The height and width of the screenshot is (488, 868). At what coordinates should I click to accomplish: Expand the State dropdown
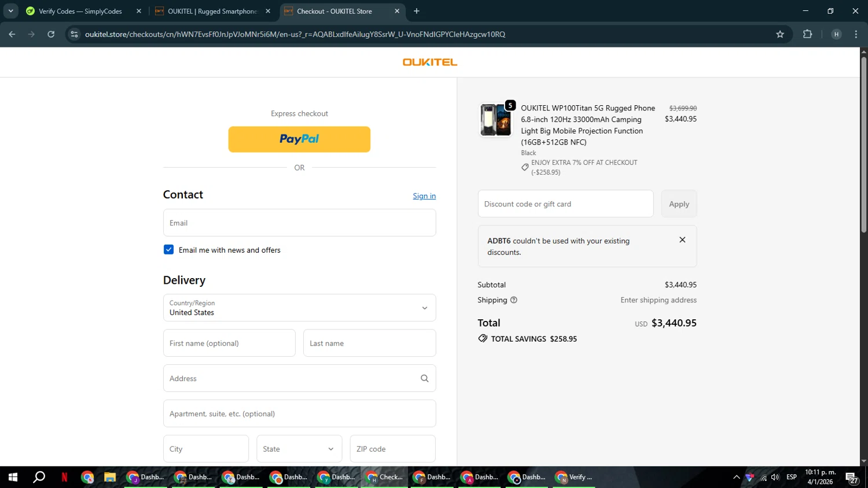click(299, 449)
